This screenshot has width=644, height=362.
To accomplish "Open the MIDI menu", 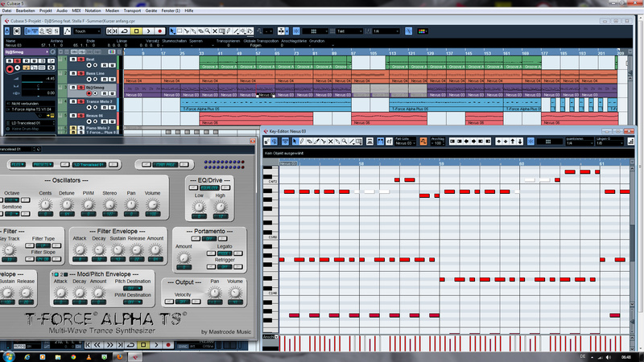I will (x=76, y=10).
